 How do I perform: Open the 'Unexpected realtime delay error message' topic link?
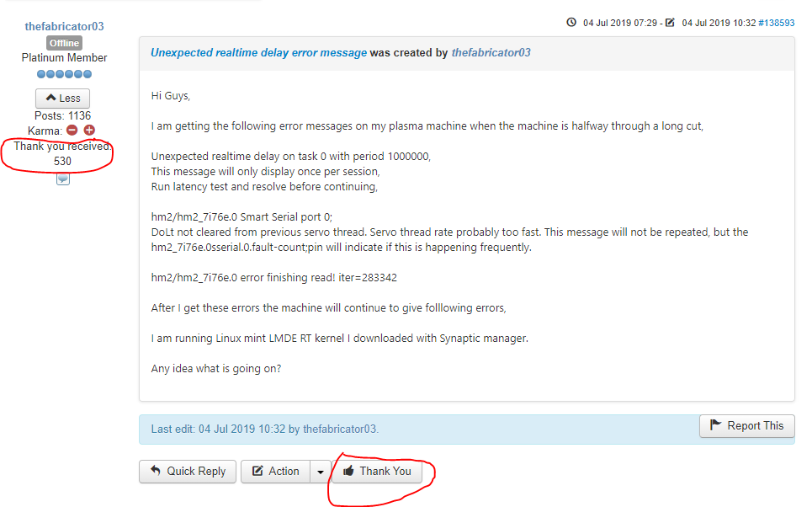click(x=258, y=52)
